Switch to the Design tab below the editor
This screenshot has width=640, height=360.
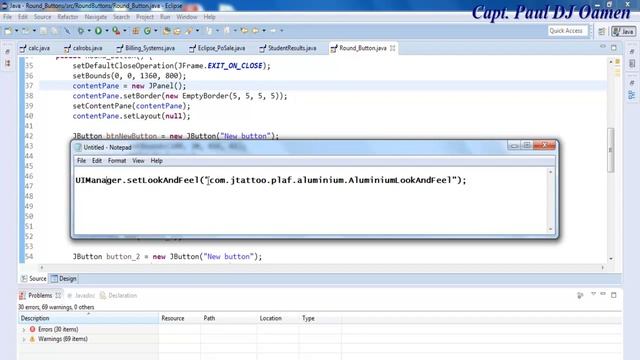pos(64,279)
